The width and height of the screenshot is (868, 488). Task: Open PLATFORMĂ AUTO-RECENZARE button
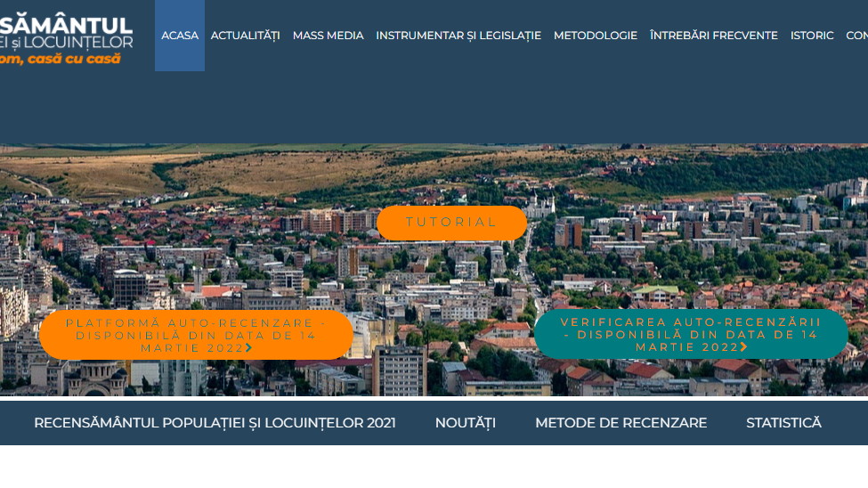pos(197,335)
